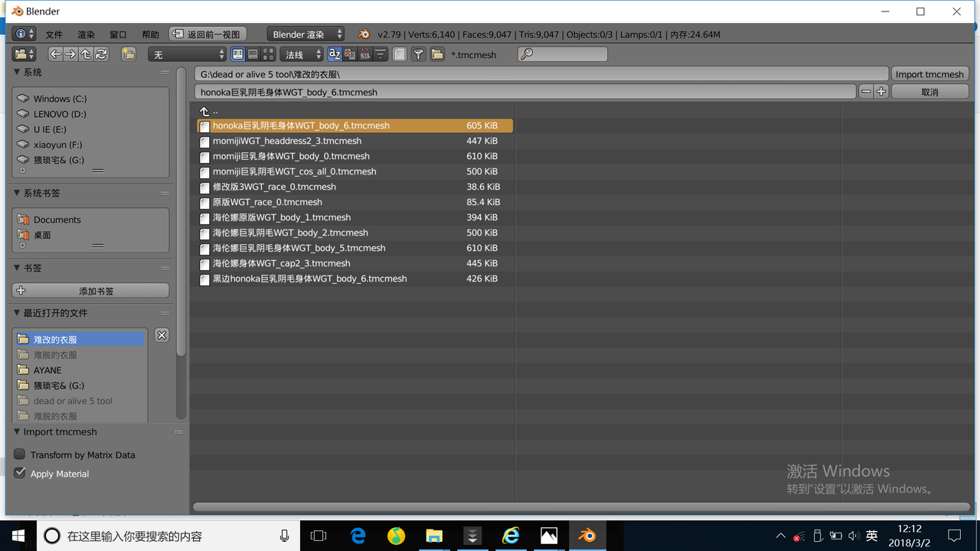Switch to thumbnail display mode
The height and width of the screenshot is (551, 980).
[269, 54]
